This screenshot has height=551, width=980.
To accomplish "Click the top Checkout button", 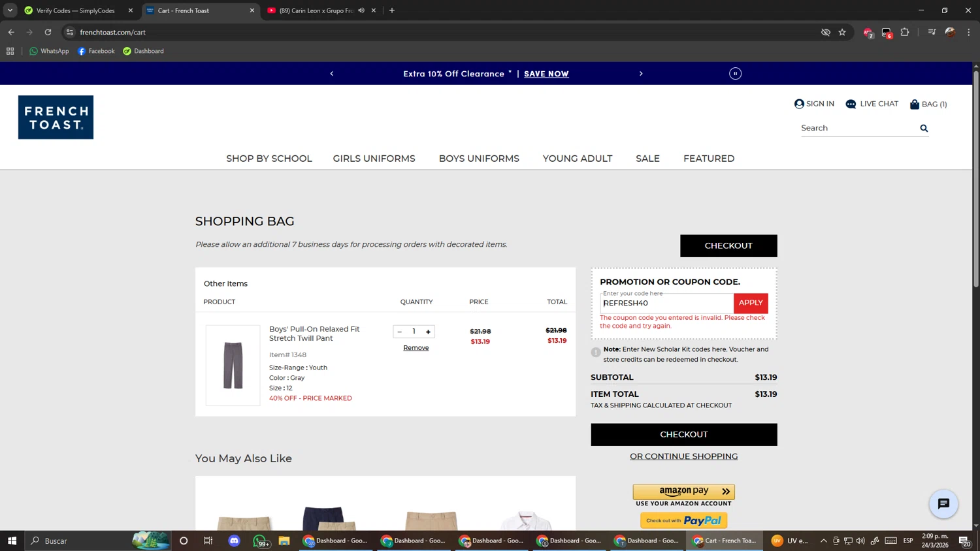I will coord(728,246).
